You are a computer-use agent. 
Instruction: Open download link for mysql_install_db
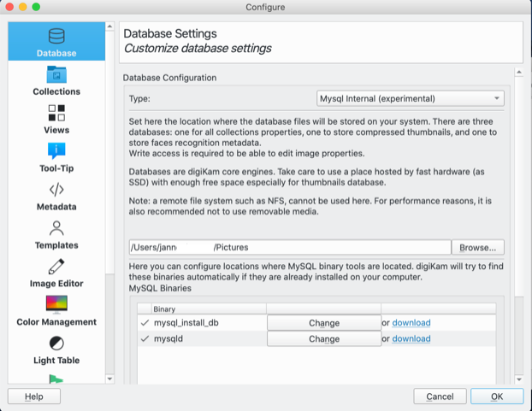coord(411,323)
